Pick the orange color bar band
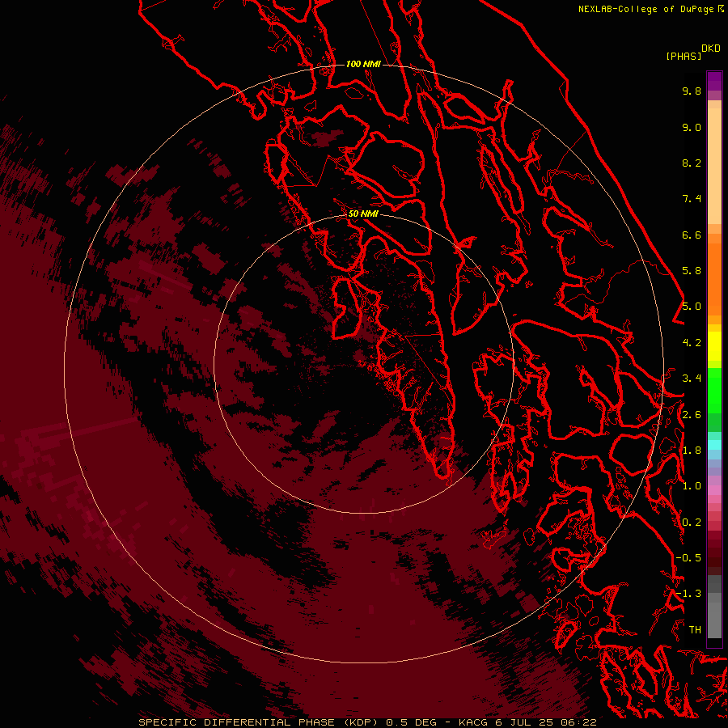 pyautogui.click(x=714, y=278)
